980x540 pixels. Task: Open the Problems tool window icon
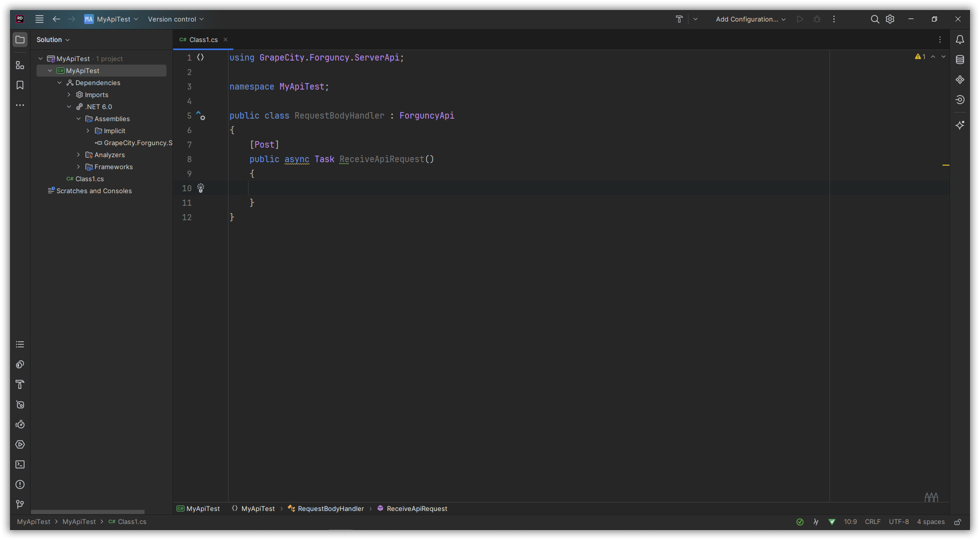[20, 484]
